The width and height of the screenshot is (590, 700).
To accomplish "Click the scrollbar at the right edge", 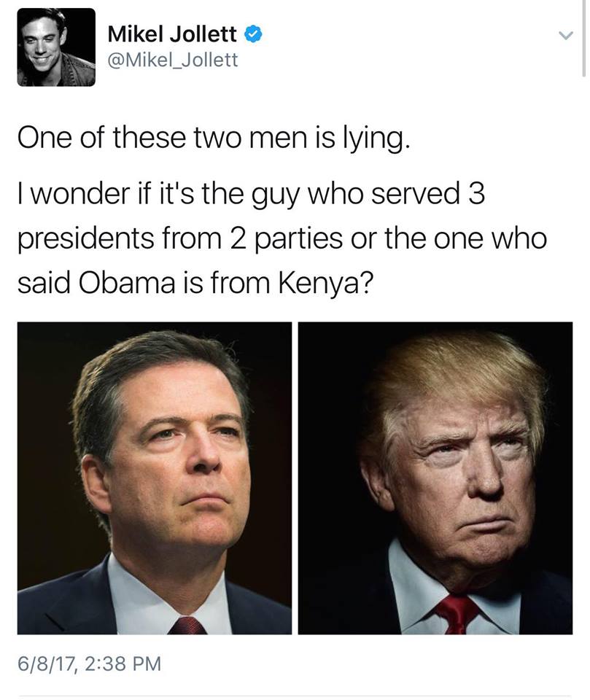I will 583,39.
